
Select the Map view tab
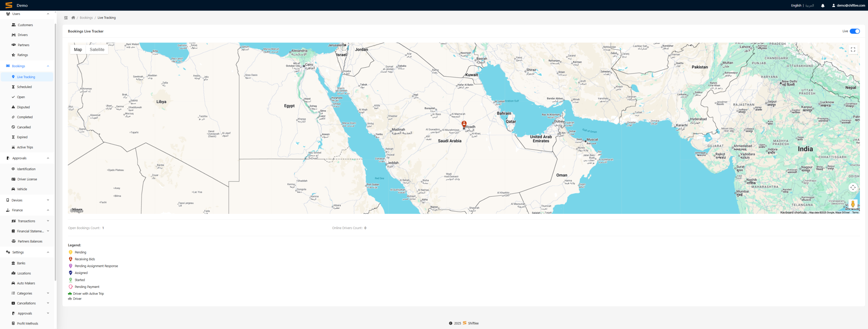point(78,50)
